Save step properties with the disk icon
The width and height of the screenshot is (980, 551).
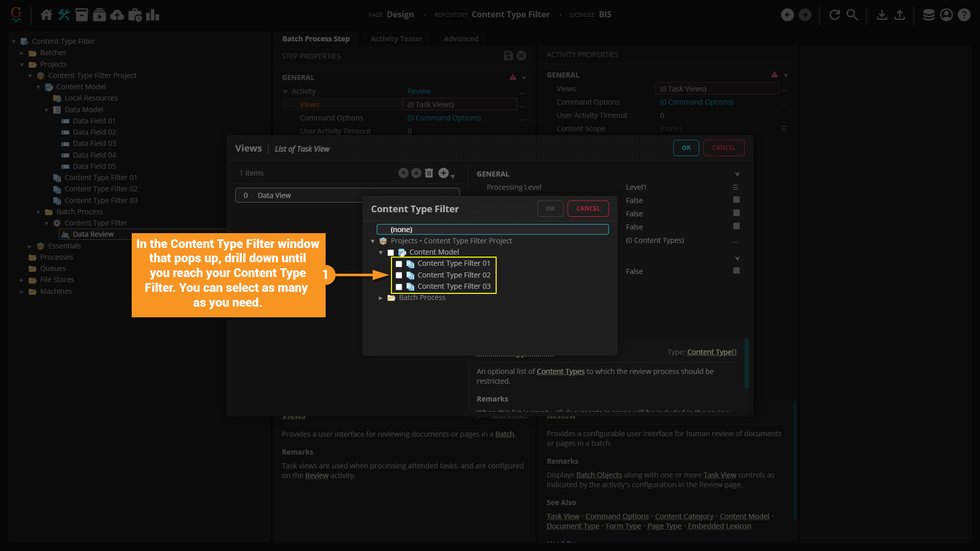[508, 56]
